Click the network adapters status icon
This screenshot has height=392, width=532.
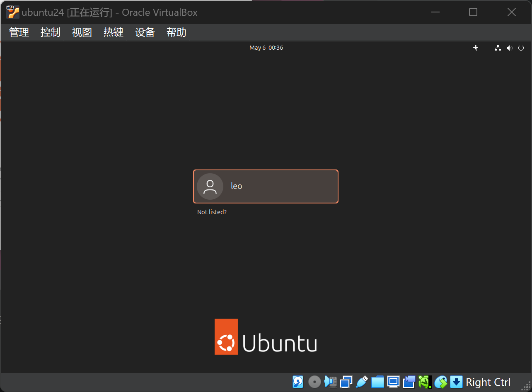click(x=346, y=382)
